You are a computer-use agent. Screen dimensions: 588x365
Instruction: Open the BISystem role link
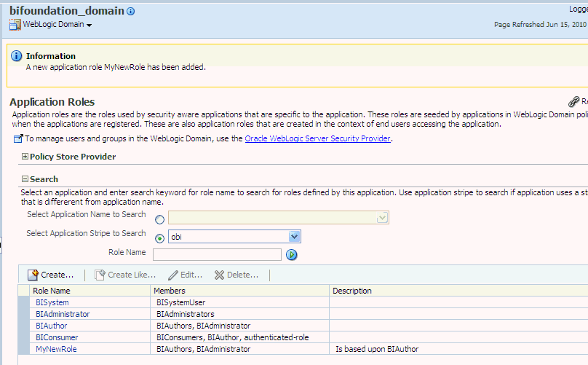coord(52,302)
